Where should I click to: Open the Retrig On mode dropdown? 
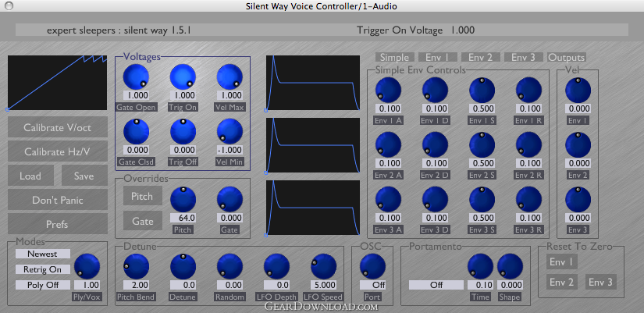click(x=43, y=269)
